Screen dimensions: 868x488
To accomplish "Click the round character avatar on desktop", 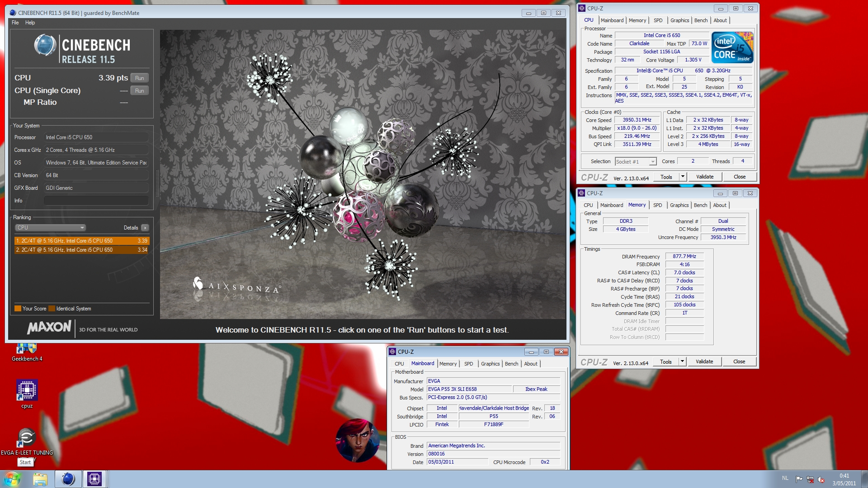I will point(357,441).
